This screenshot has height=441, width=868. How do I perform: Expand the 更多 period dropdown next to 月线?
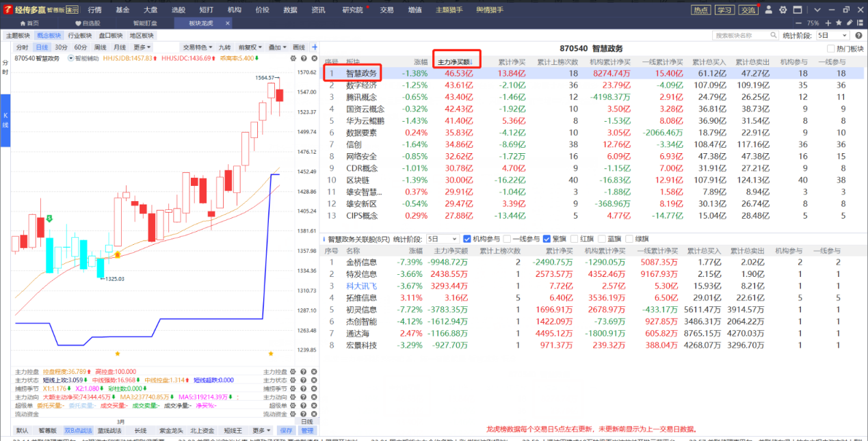[x=142, y=47]
